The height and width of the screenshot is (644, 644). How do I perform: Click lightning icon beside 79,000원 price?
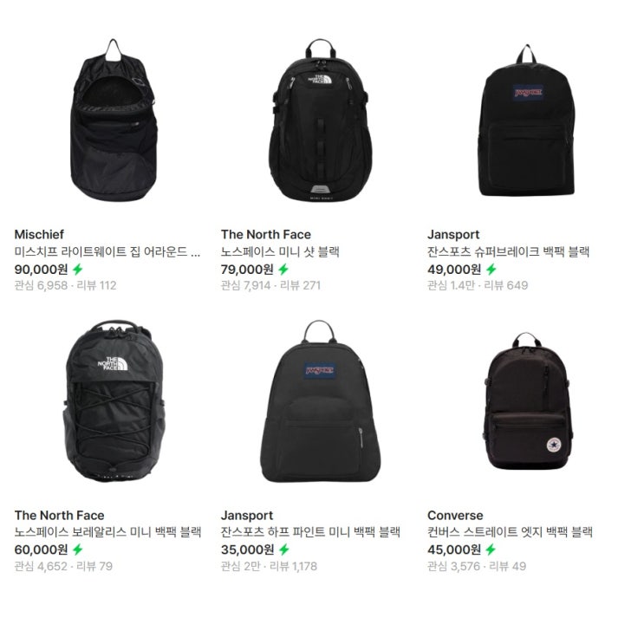click(x=283, y=270)
